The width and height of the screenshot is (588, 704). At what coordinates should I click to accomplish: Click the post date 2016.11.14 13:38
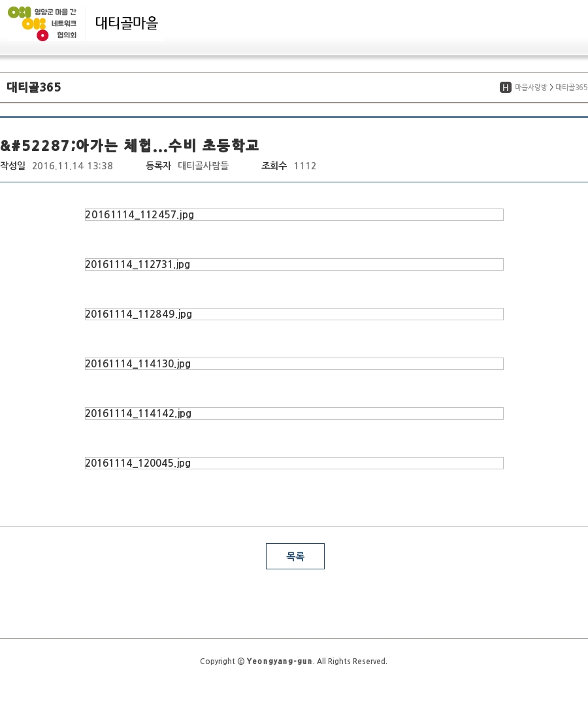[73, 166]
